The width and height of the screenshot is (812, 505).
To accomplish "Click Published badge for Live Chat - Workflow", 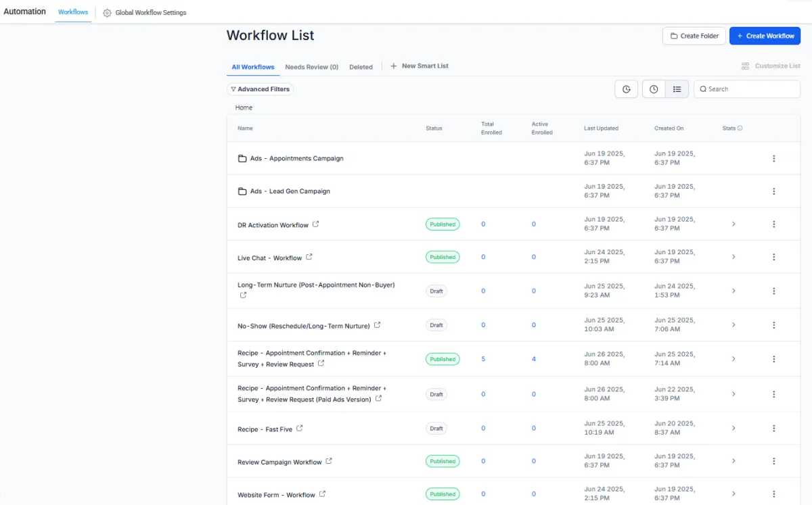I will pyautogui.click(x=443, y=257).
